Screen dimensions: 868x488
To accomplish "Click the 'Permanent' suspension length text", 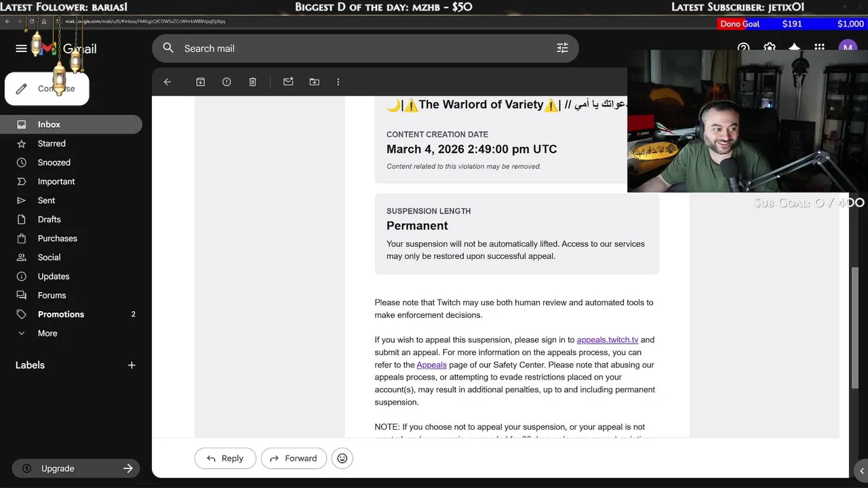I will pos(417,226).
